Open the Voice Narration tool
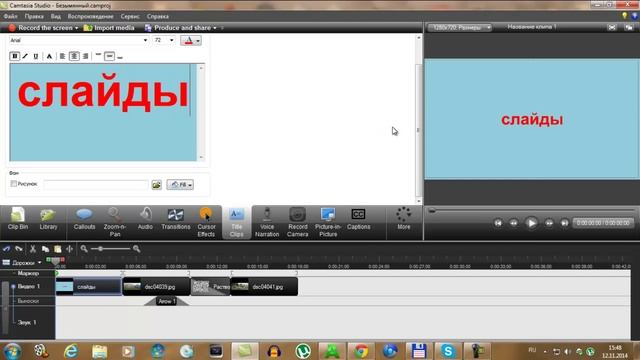Viewport: 640px width, 360px height. pyautogui.click(x=267, y=222)
